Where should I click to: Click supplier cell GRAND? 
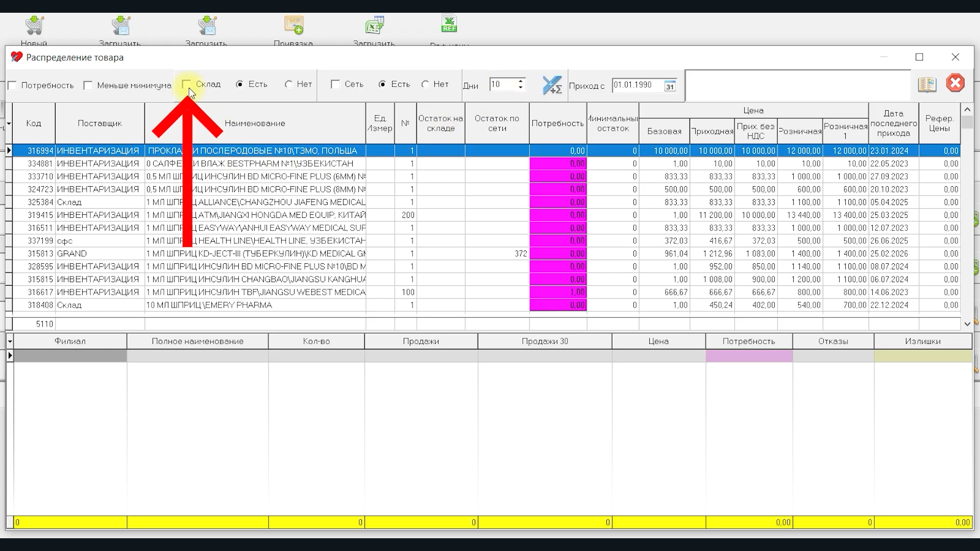(x=100, y=254)
